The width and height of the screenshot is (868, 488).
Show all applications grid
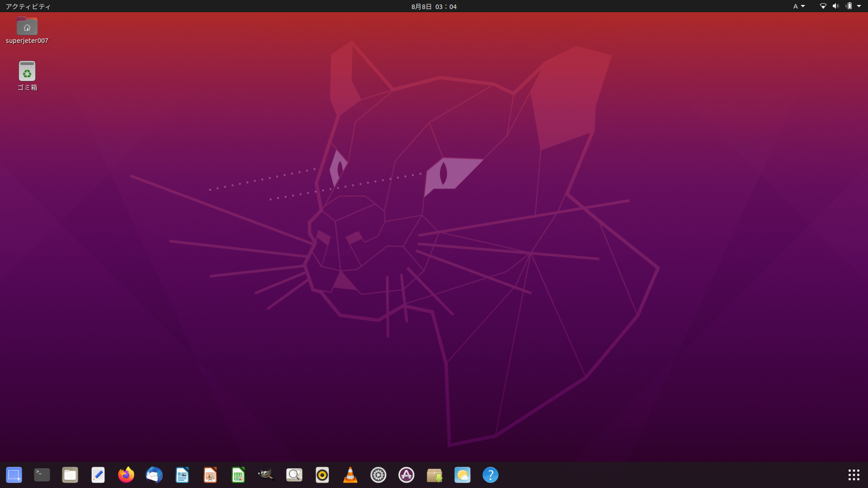coord(854,475)
